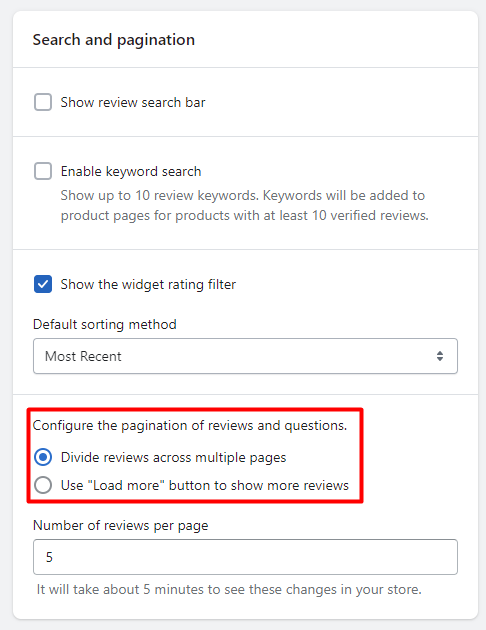
Task: Focus the Number of reviews per page field
Action: point(245,557)
